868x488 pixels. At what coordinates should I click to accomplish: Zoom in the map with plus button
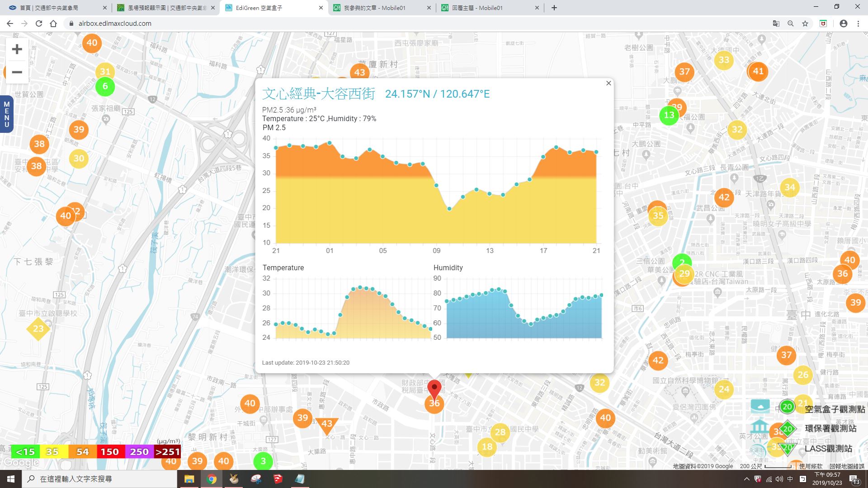pos(17,49)
